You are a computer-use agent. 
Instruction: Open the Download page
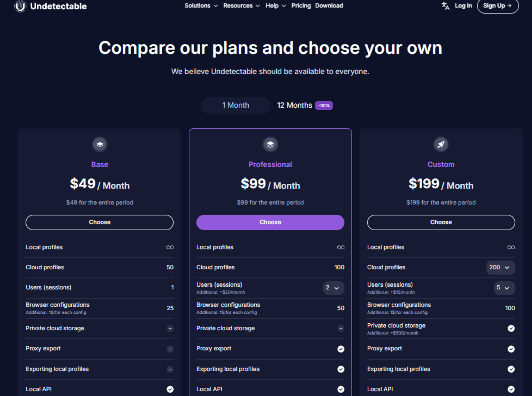(329, 6)
